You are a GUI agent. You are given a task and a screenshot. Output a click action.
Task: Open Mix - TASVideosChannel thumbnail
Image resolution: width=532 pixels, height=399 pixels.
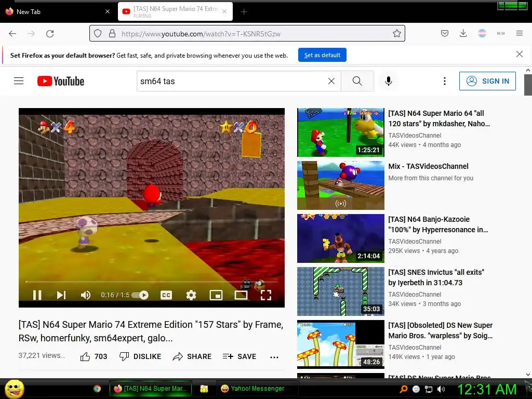341,185
